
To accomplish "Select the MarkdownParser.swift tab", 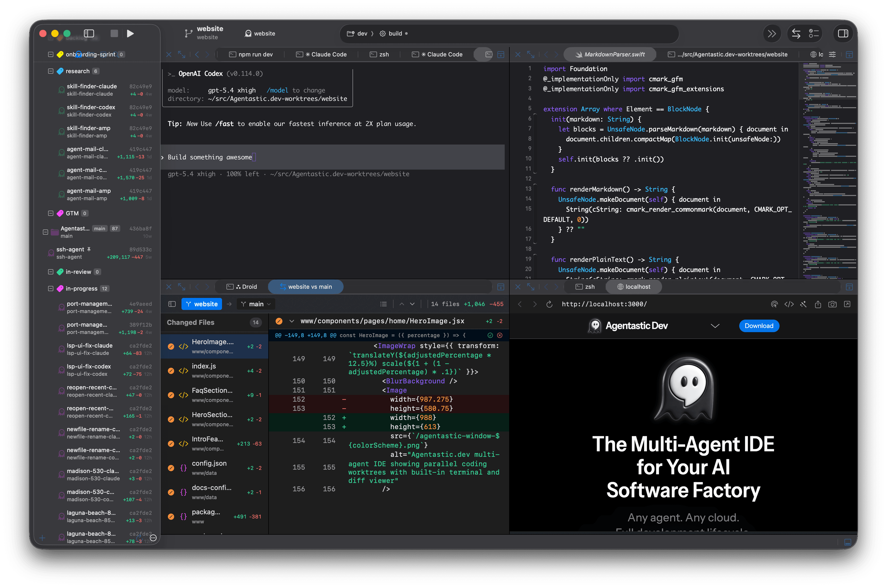I will [610, 54].
